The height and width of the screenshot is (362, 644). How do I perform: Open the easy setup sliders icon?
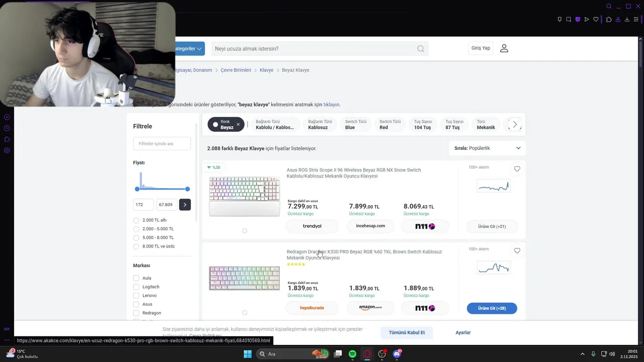(636, 20)
